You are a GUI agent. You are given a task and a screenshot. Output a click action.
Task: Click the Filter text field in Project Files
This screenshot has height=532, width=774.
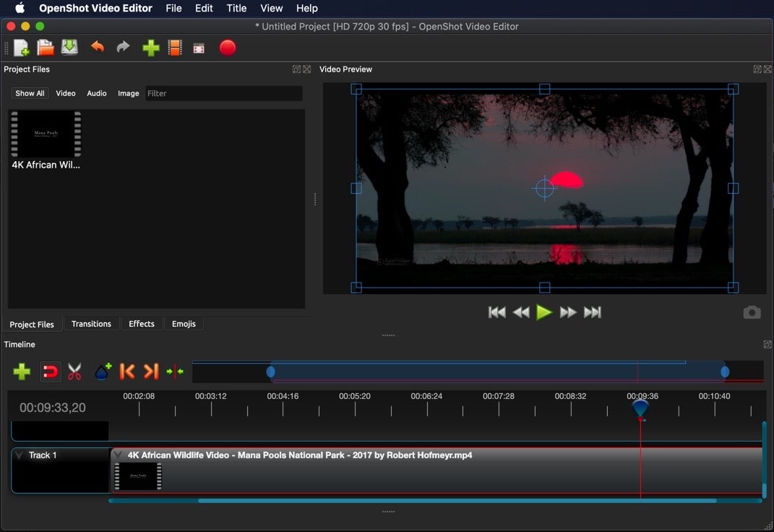pos(224,93)
